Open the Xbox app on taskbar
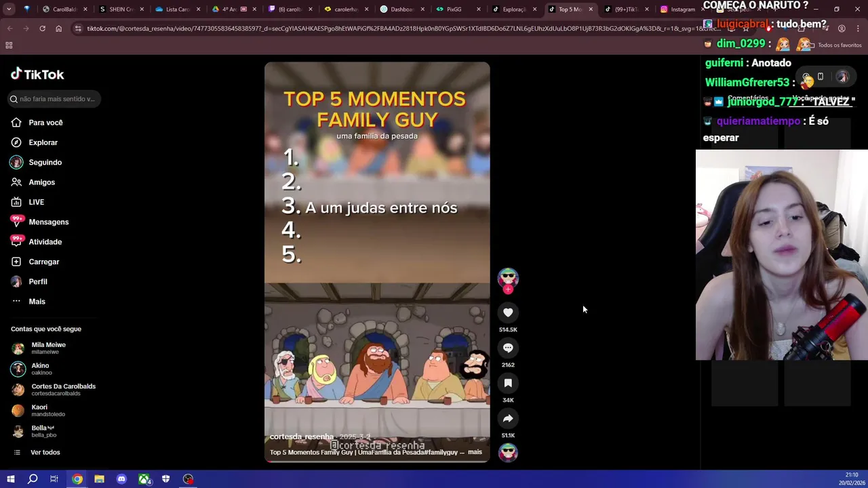Viewport: 868px width, 488px height. [144, 479]
